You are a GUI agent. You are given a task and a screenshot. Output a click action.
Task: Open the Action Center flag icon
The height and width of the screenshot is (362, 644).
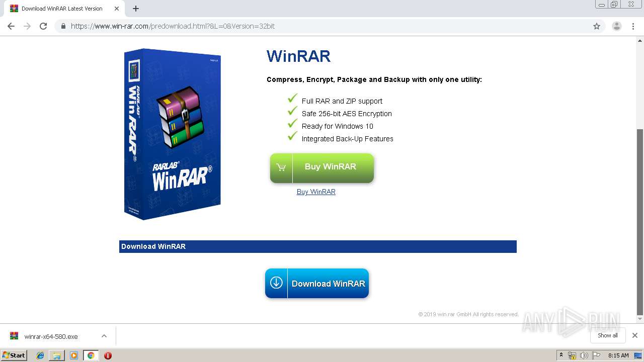pos(596,355)
